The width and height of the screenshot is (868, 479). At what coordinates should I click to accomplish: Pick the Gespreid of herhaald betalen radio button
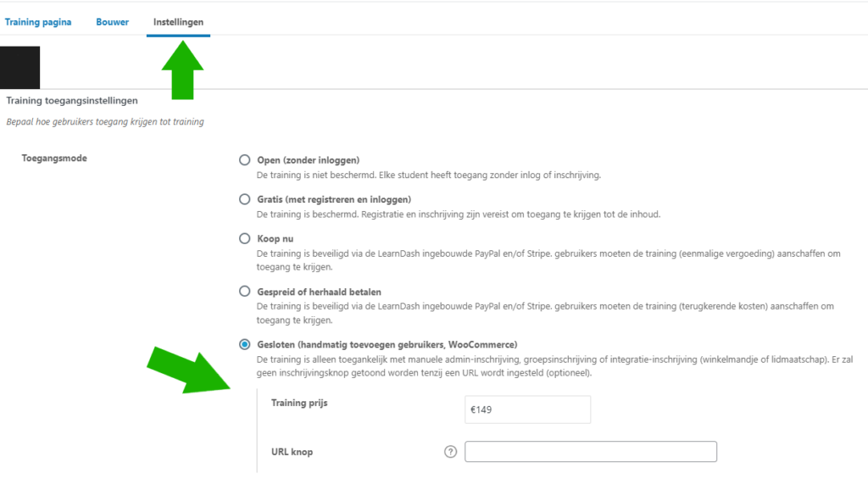pos(245,292)
